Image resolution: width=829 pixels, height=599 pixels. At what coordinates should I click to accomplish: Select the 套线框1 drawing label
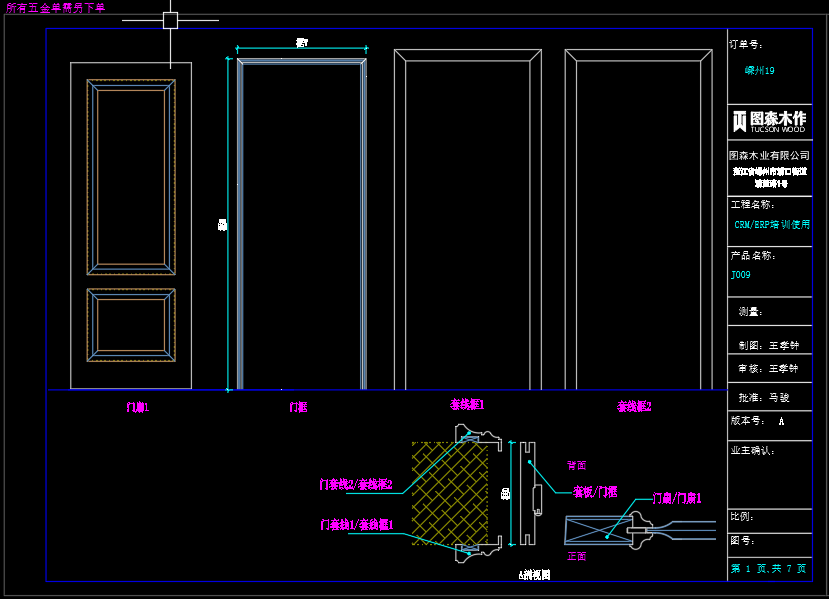pyautogui.click(x=467, y=405)
